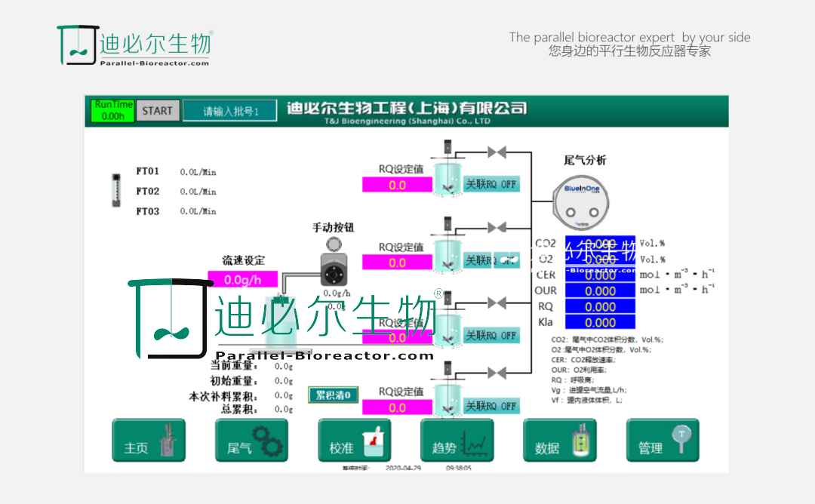
Task: Open the 校准 calibration page
Action: point(355,440)
